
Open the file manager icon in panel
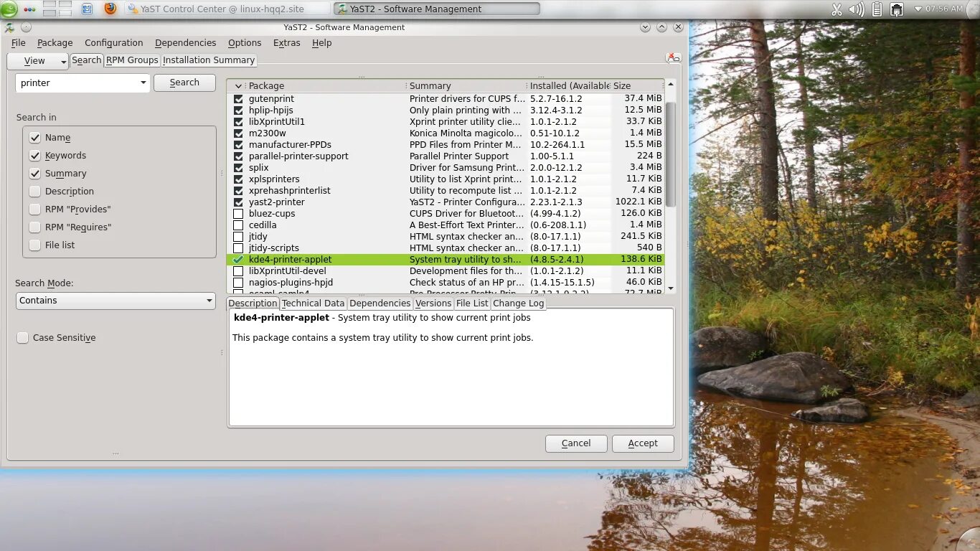[87, 9]
